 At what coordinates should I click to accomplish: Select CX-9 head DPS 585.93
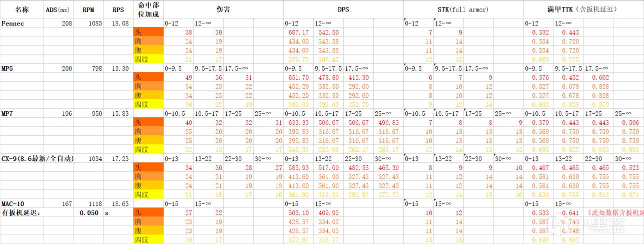[x=299, y=167]
